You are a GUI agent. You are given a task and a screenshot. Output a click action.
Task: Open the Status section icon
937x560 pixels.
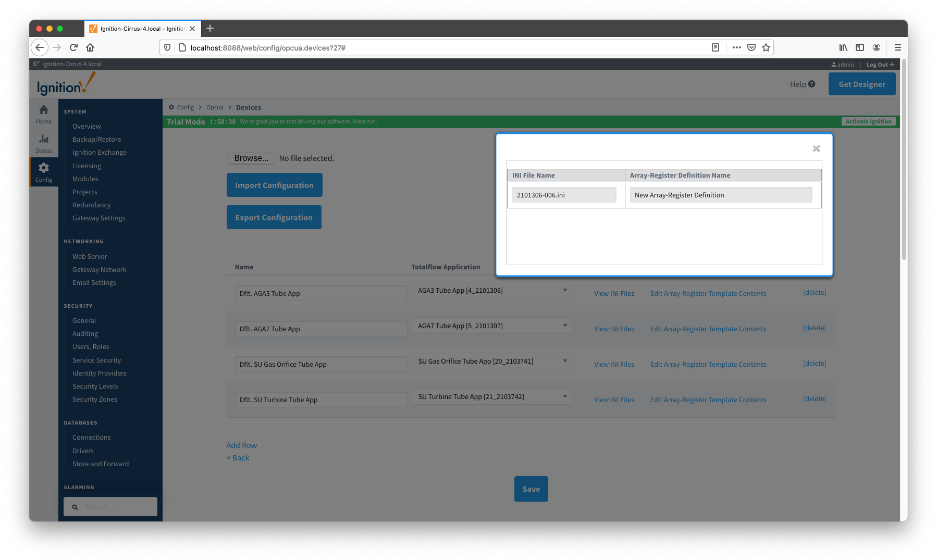pyautogui.click(x=44, y=144)
